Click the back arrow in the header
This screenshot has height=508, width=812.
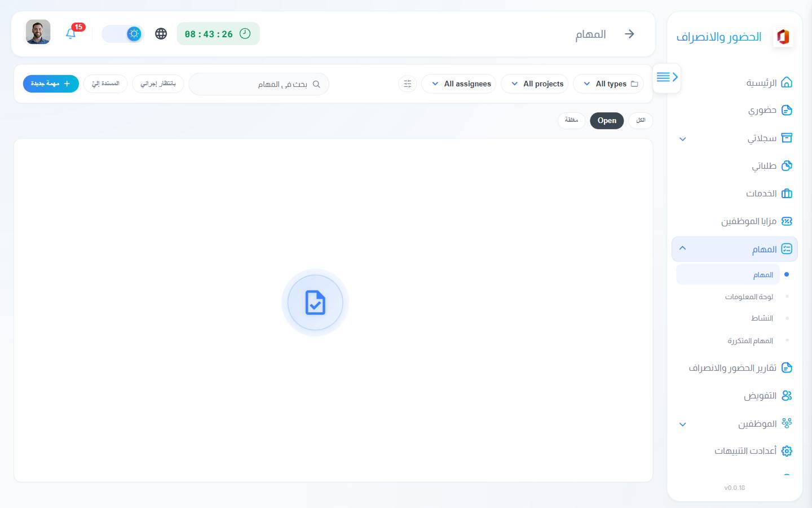click(629, 34)
